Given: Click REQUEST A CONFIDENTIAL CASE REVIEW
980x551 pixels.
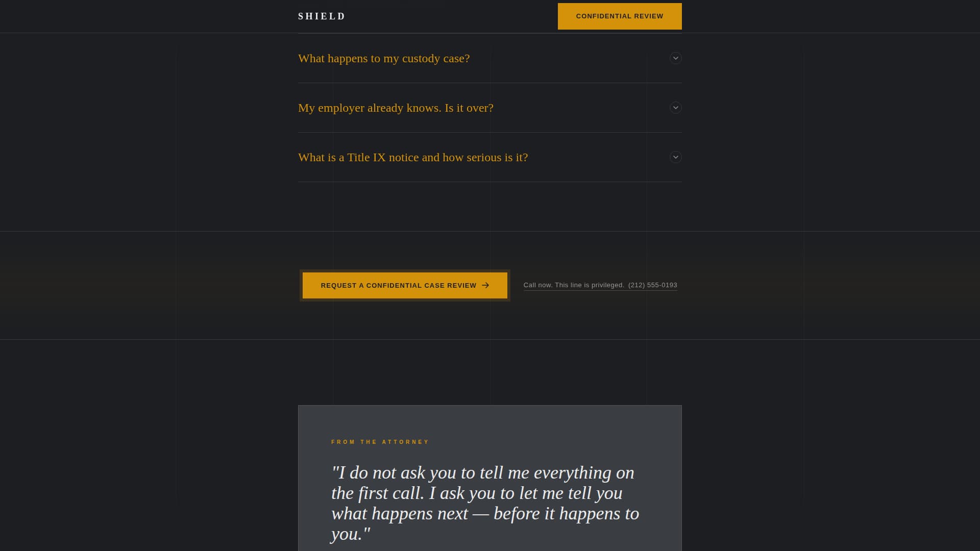Looking at the screenshot, I should [x=405, y=285].
